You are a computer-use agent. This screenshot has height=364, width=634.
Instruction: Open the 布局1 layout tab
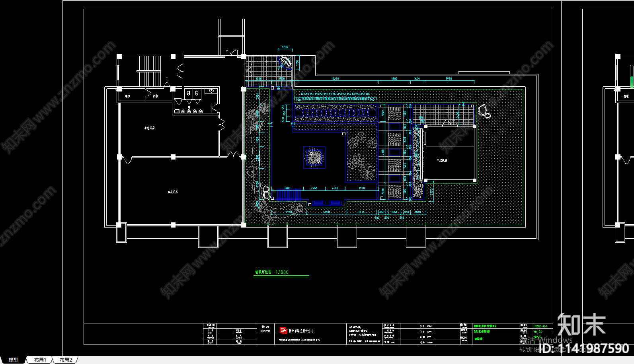40,360
